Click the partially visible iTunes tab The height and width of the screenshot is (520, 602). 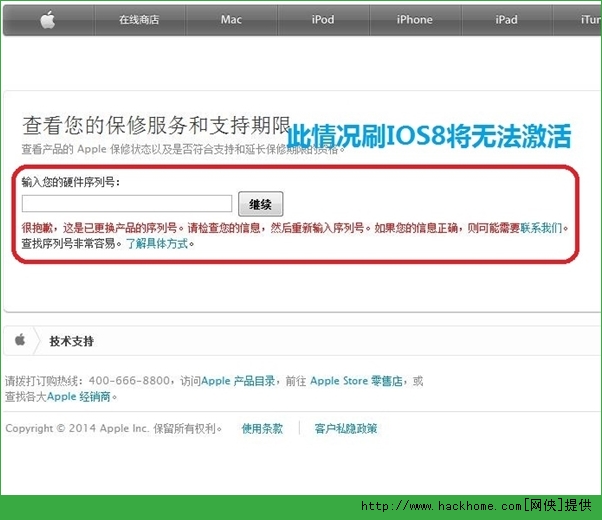tap(590, 19)
